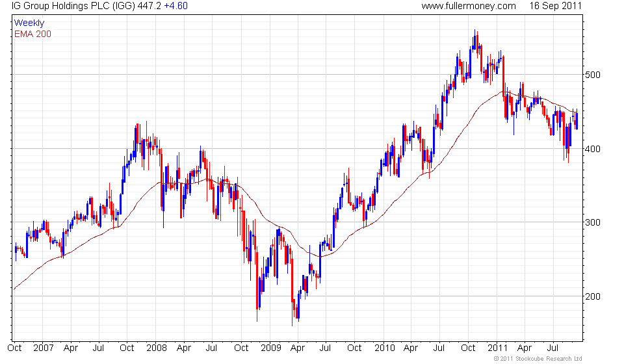
Task: Click the Oct label just before 2008
Action: [127, 348]
